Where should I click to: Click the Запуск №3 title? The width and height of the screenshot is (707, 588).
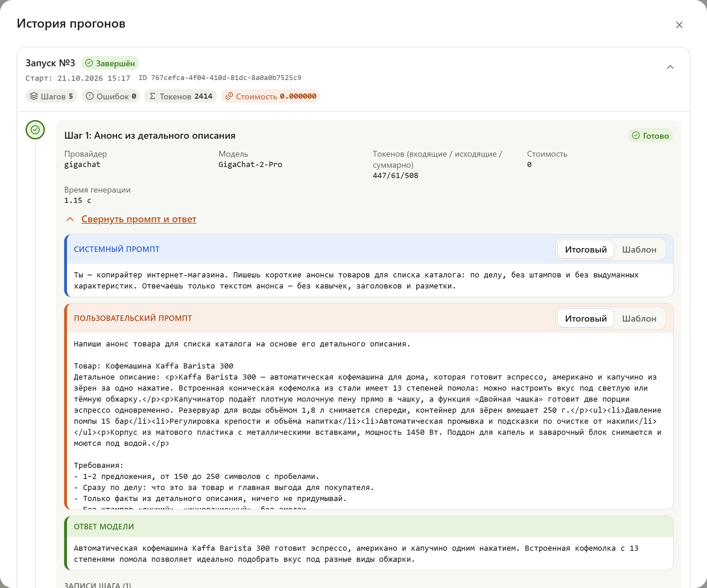pyautogui.click(x=50, y=63)
